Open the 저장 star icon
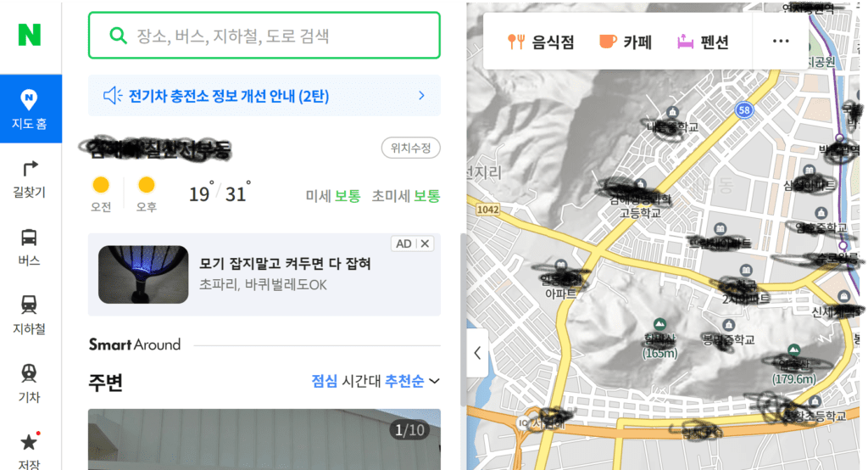 pos(30,450)
